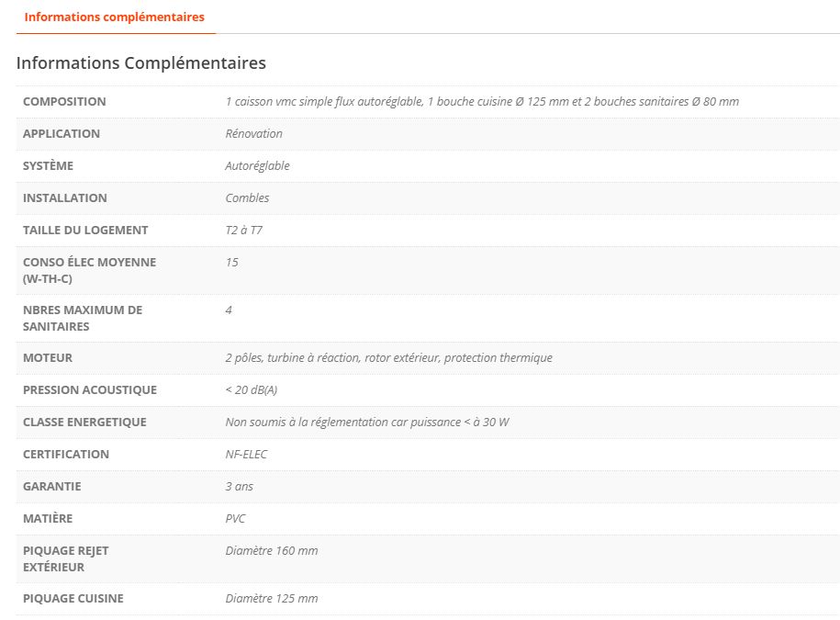
Task: Open the Informations complémentaires tab
Action: click(x=115, y=17)
